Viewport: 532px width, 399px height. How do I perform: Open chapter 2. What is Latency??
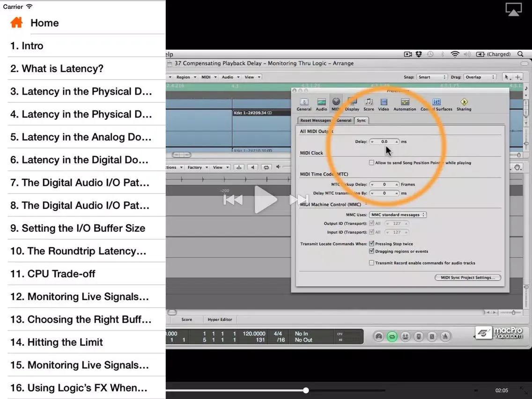coord(83,68)
